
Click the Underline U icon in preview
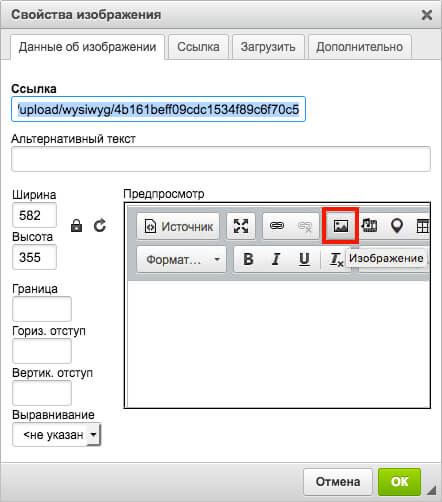coord(304,259)
